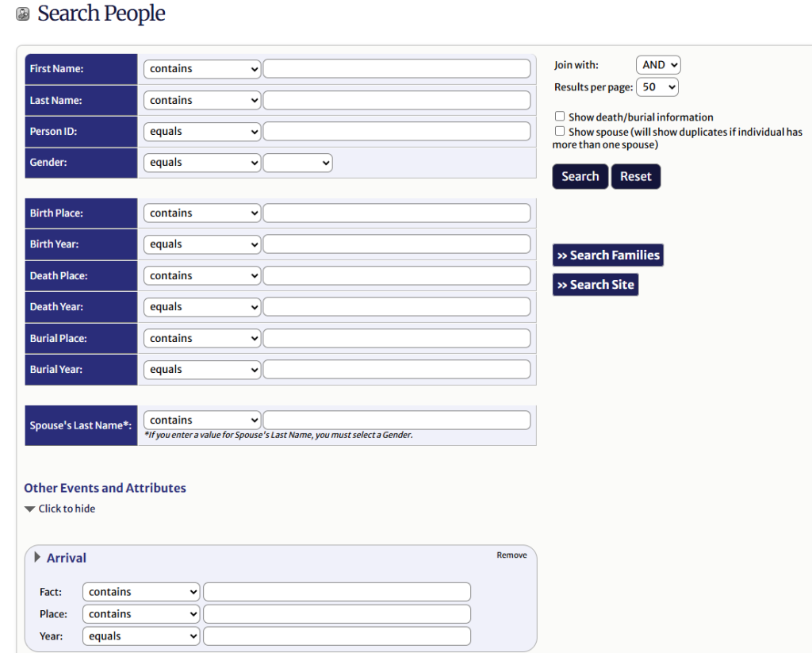Open the Person ID equals dropdown
This screenshot has height=653, width=812.
pos(201,131)
